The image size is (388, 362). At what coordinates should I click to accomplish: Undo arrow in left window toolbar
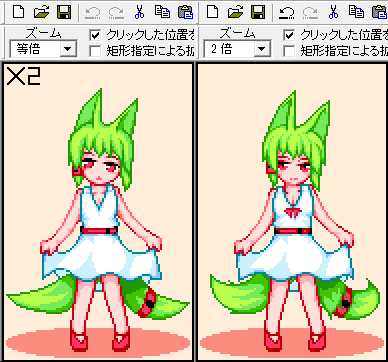click(92, 13)
